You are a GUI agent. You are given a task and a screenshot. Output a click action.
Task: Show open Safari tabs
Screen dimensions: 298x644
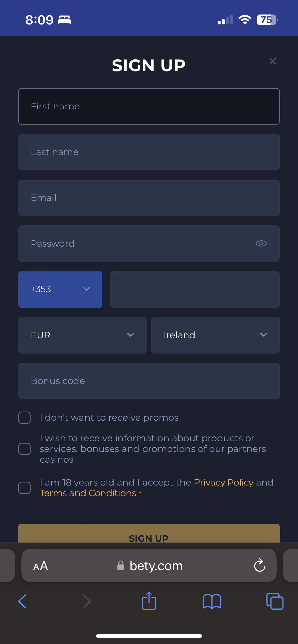275,601
